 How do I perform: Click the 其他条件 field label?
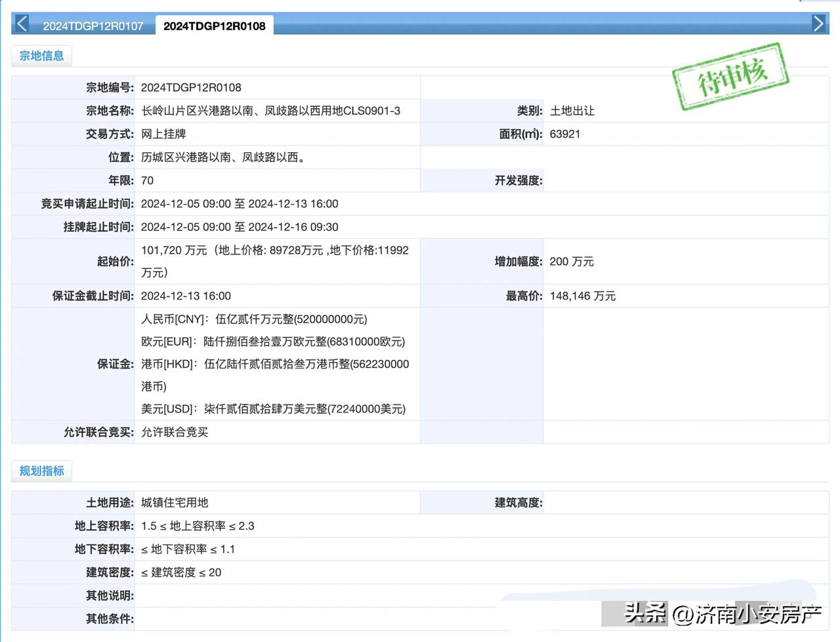[110, 618]
